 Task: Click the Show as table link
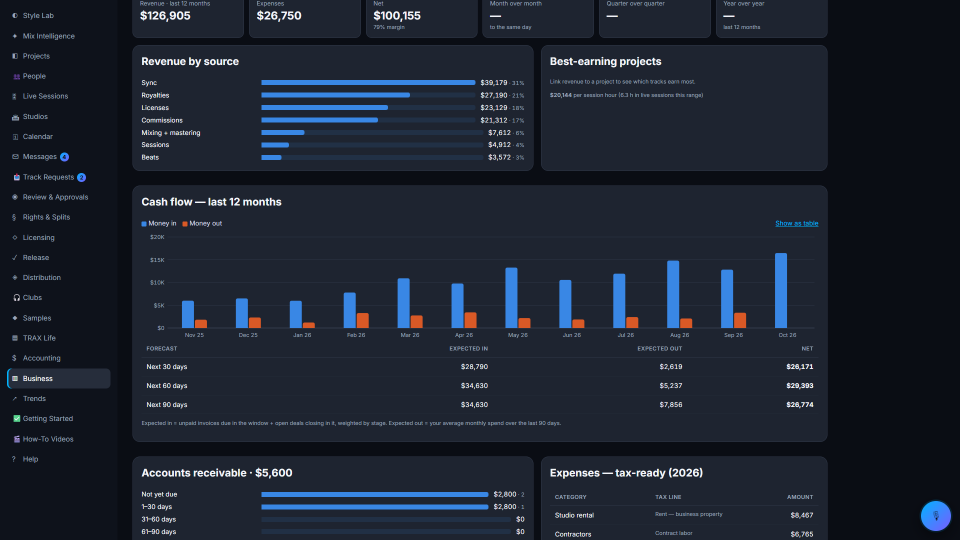tap(797, 223)
